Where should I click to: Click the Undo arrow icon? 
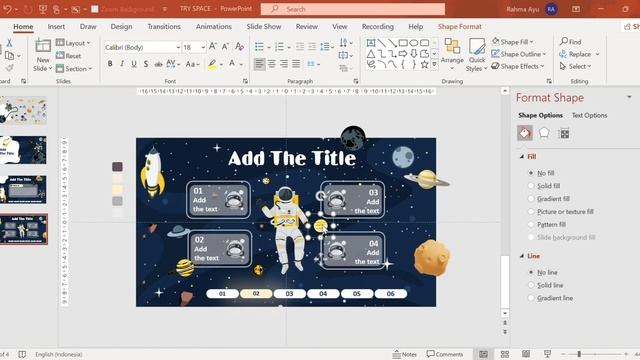pos(7,9)
